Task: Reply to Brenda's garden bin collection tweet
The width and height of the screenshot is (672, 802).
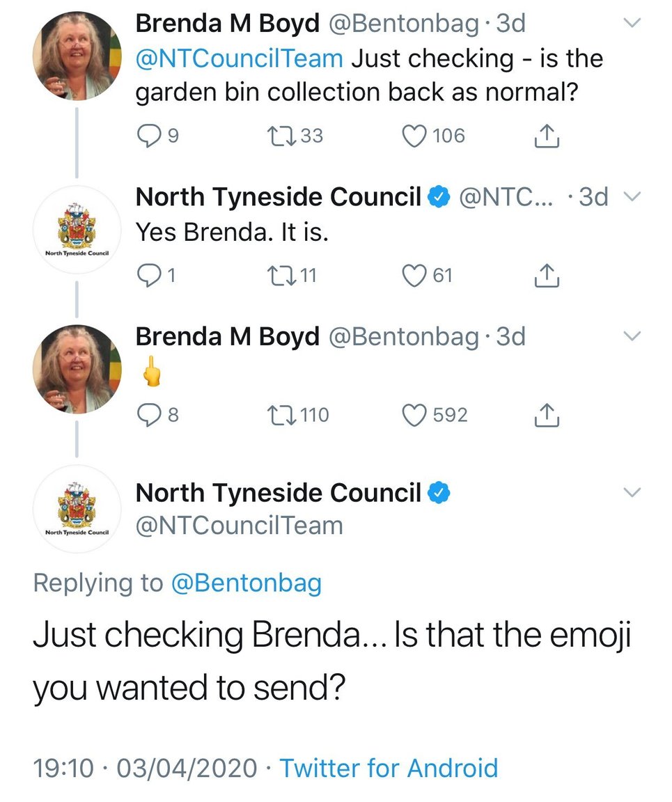Action: (148, 136)
